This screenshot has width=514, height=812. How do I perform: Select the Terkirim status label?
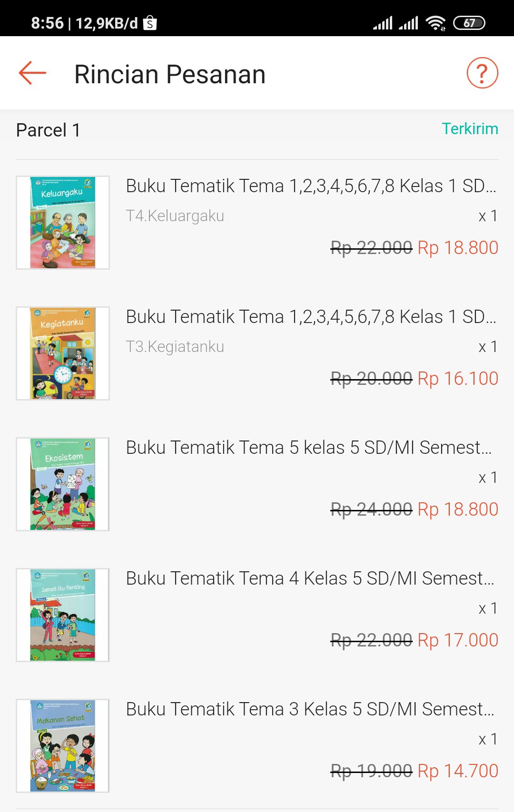[x=470, y=129]
